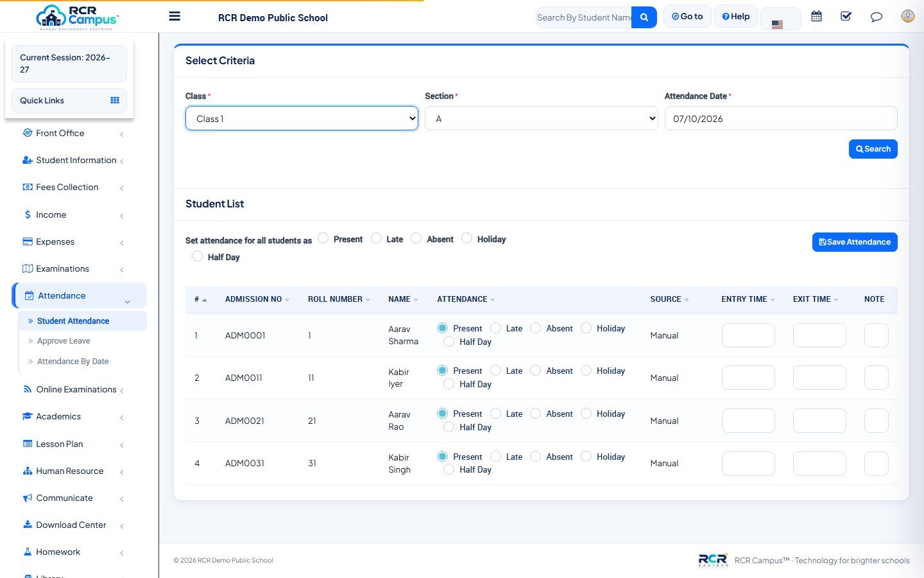Click the Front Office sidebar icon
This screenshot has width=924, height=578.
(28, 133)
